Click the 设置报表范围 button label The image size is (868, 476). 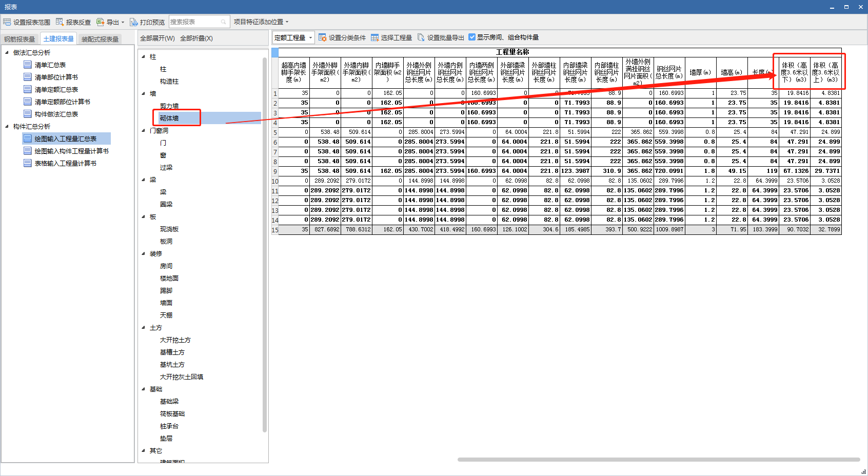(x=32, y=23)
